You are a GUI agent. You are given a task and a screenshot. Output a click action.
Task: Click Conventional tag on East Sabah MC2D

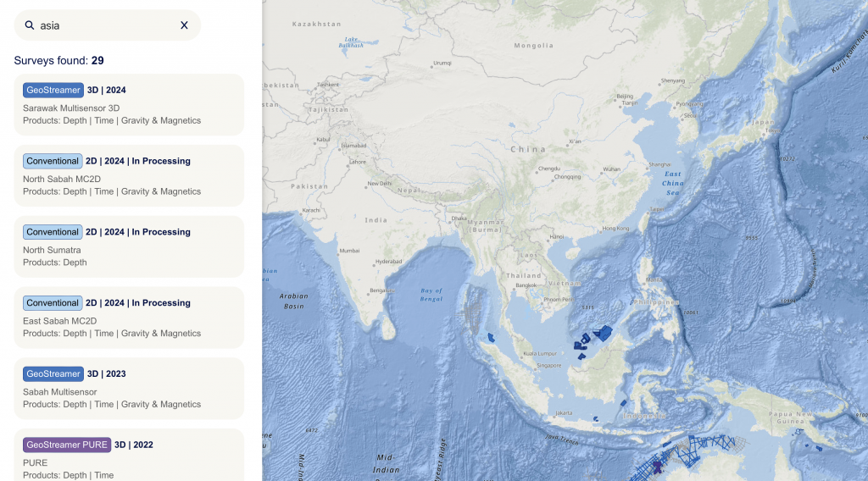pos(53,303)
